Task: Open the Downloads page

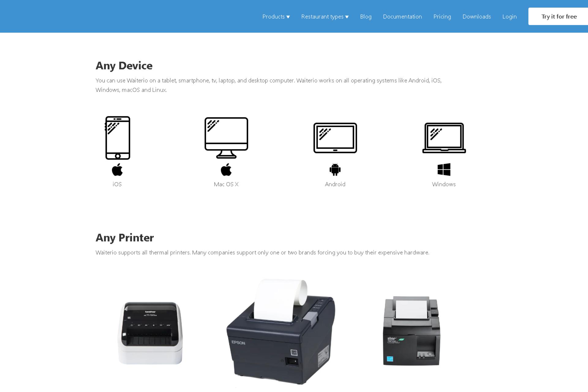Action: (477, 16)
